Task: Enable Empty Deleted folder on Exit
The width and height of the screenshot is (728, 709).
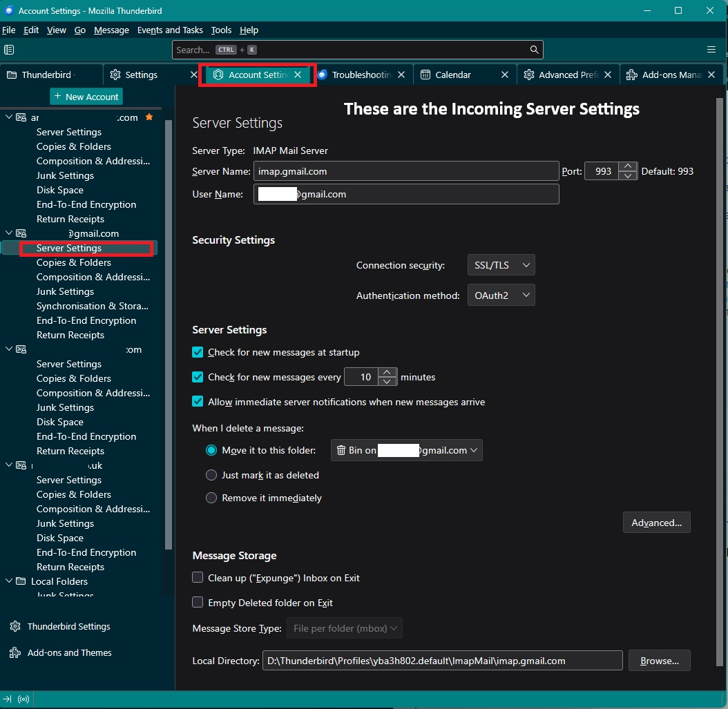Action: coord(198,602)
